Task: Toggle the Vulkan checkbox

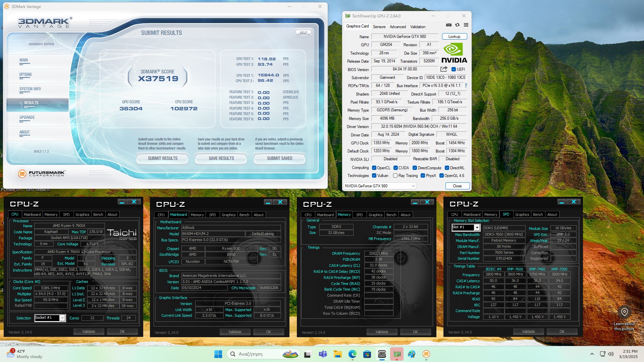Action: (x=374, y=176)
